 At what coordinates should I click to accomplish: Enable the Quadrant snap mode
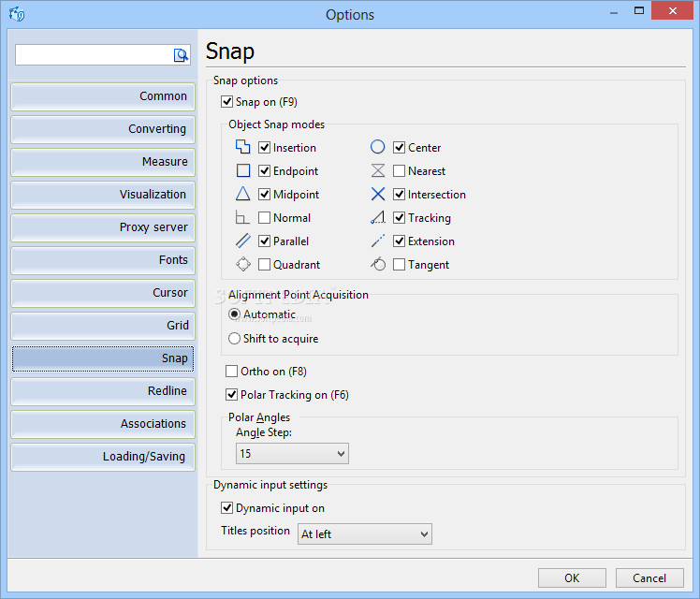(x=264, y=265)
